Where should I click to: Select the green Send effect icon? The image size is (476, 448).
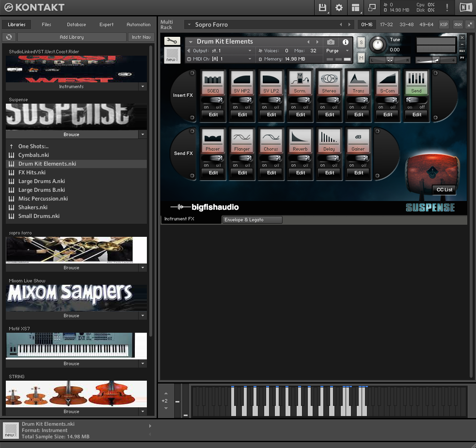[x=416, y=82]
